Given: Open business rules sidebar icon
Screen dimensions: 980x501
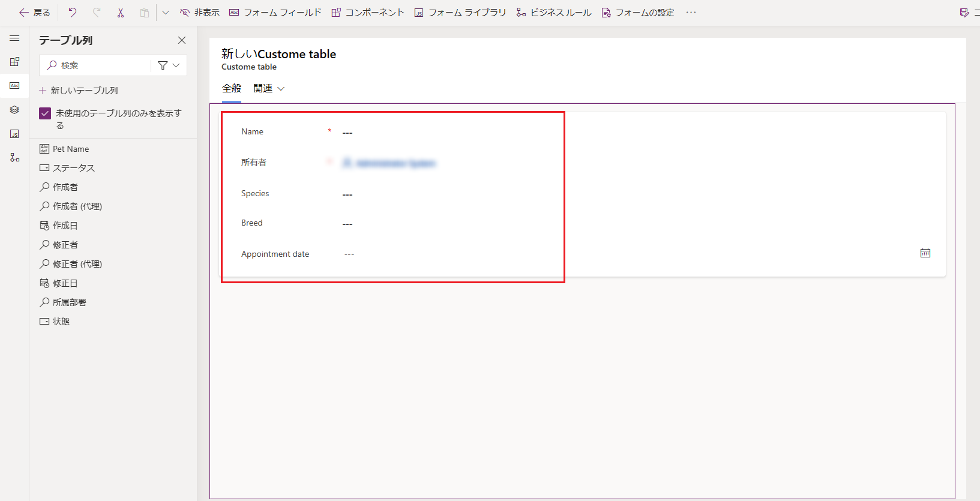Looking at the screenshot, I should pyautogui.click(x=14, y=158).
